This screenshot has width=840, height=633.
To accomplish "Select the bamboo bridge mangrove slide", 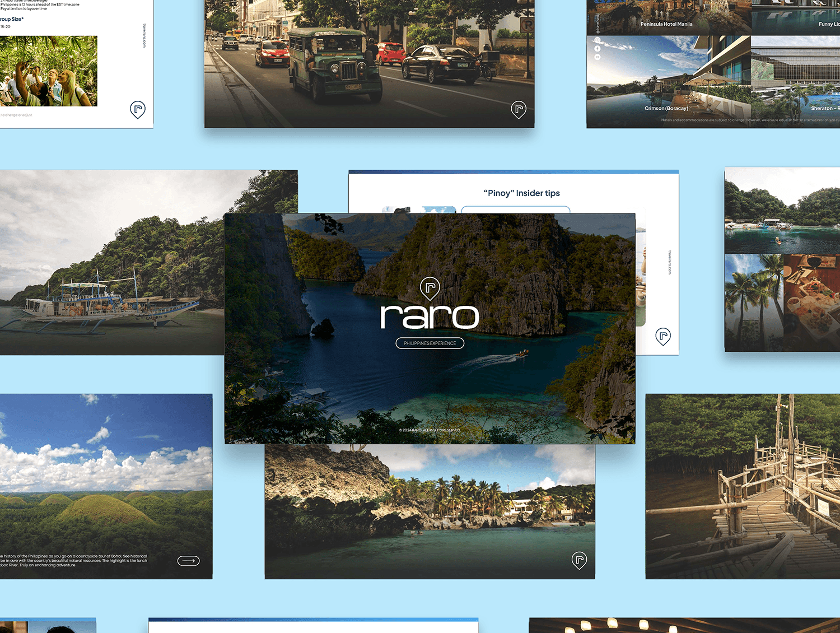I will (x=743, y=486).
